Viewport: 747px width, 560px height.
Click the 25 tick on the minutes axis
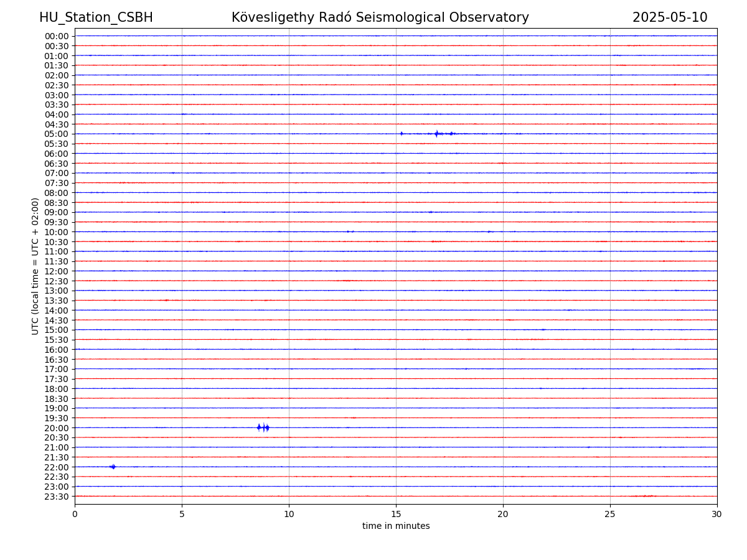[x=610, y=515]
